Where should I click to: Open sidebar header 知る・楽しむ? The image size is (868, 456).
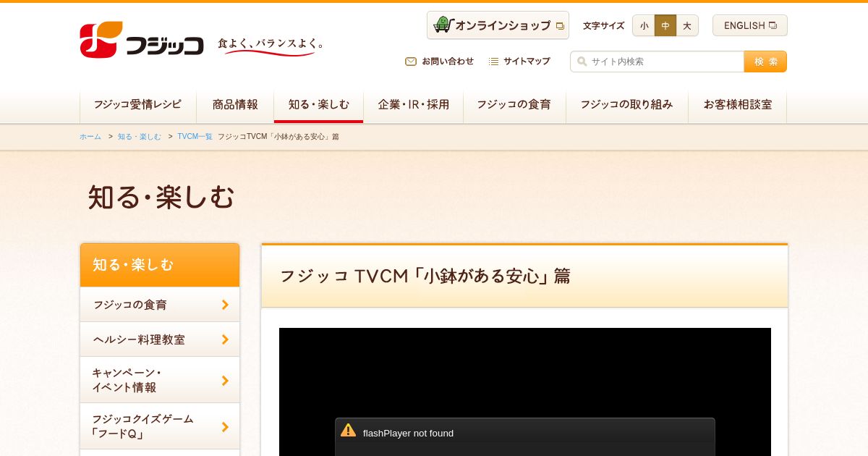(x=160, y=265)
